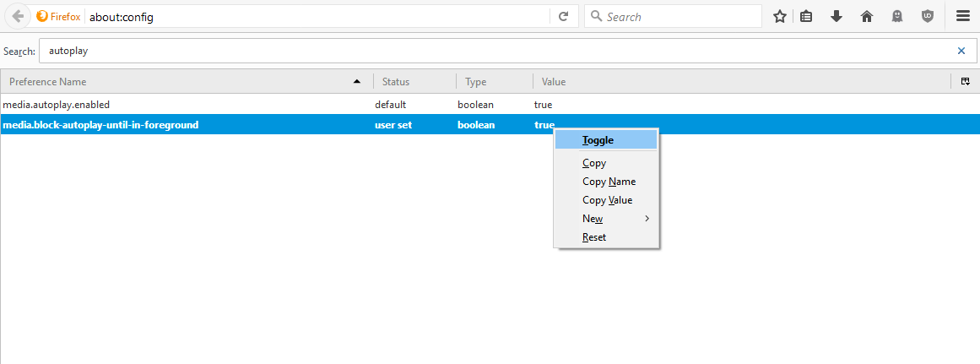Viewport: 980px width, 364px height.
Task: Sort by Preference Name column header
Action: 187,82
